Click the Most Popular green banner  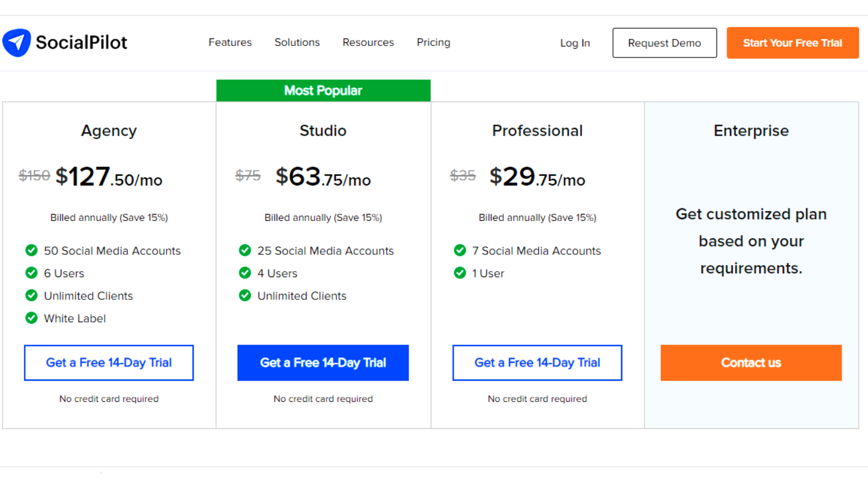[x=323, y=91]
